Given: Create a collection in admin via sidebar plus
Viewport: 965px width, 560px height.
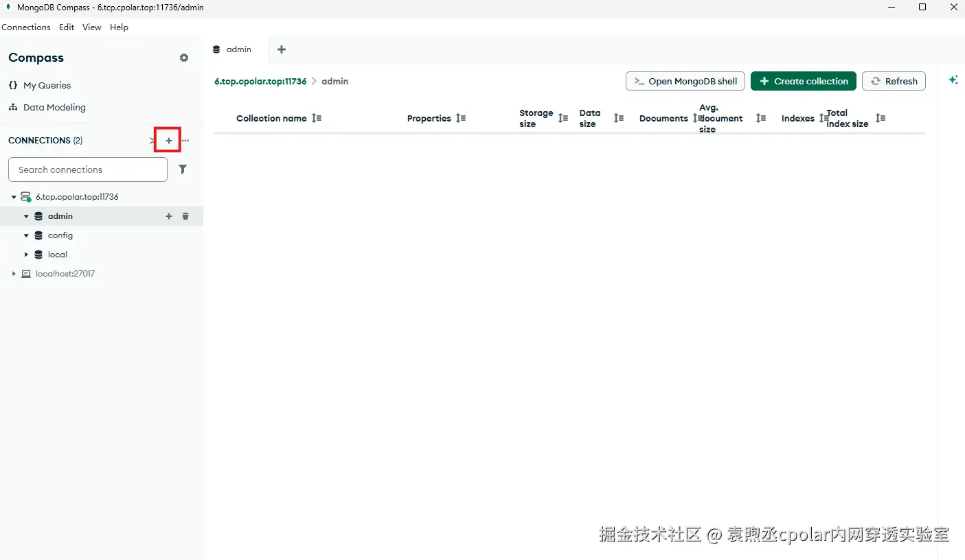Looking at the screenshot, I should (169, 216).
